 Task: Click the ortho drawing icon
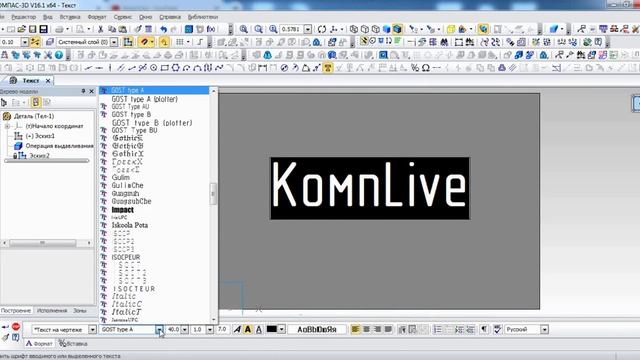tap(200, 42)
